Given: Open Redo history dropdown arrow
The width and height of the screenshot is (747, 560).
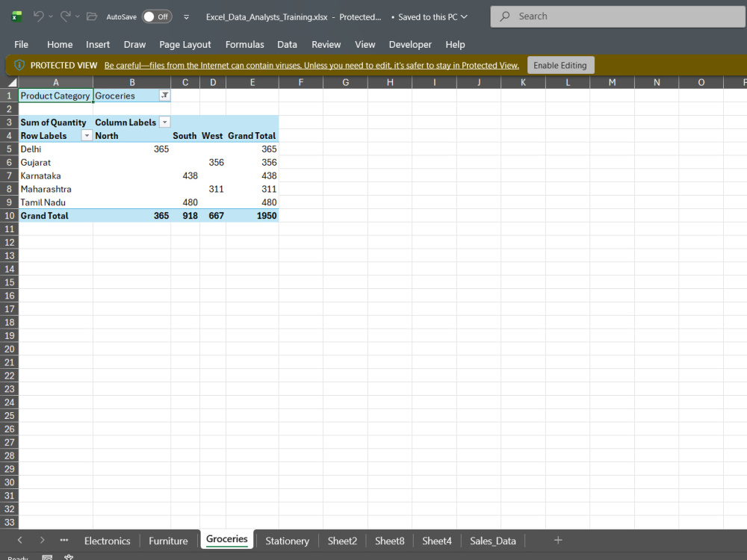Looking at the screenshot, I should tap(78, 16).
